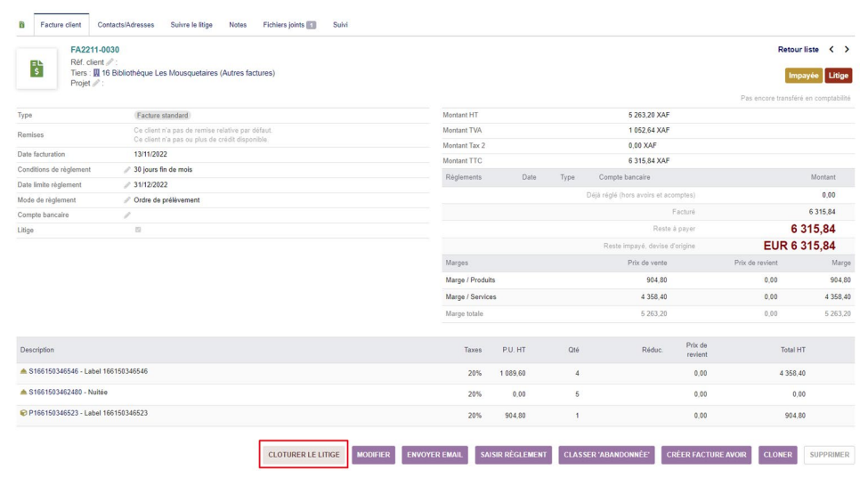
Task: Click Reste impayé amount EUR 6 315,84
Action: [x=799, y=246]
